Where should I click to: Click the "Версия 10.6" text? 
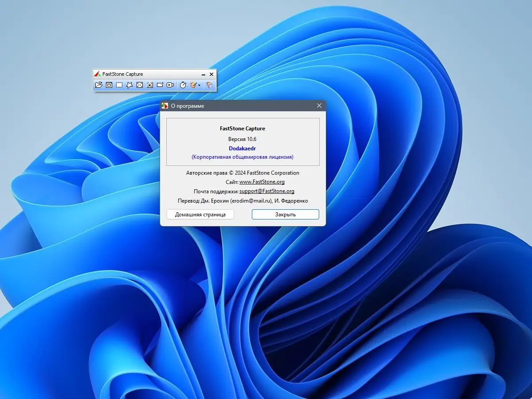pos(243,139)
